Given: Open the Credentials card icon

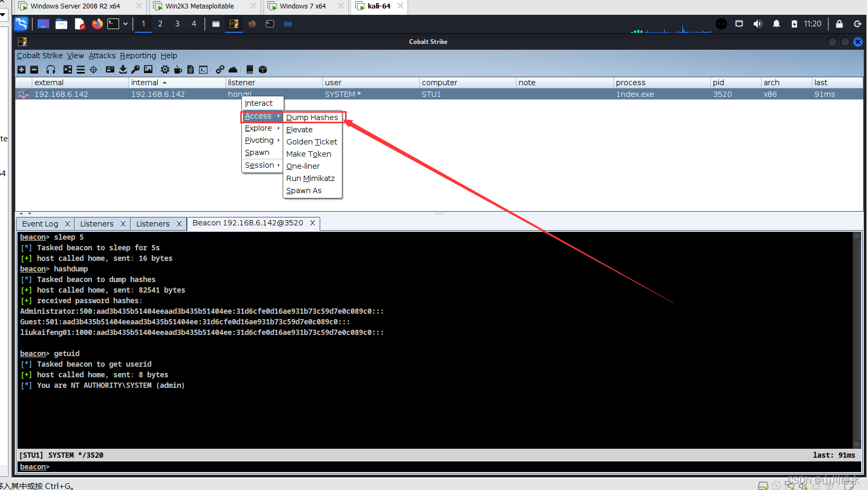Looking at the screenshot, I should point(110,69).
